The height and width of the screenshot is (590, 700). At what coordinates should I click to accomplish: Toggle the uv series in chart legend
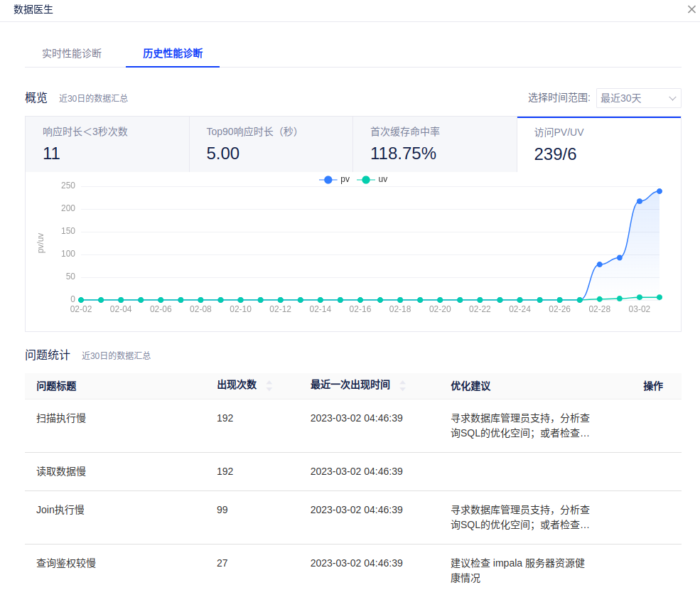click(372, 180)
